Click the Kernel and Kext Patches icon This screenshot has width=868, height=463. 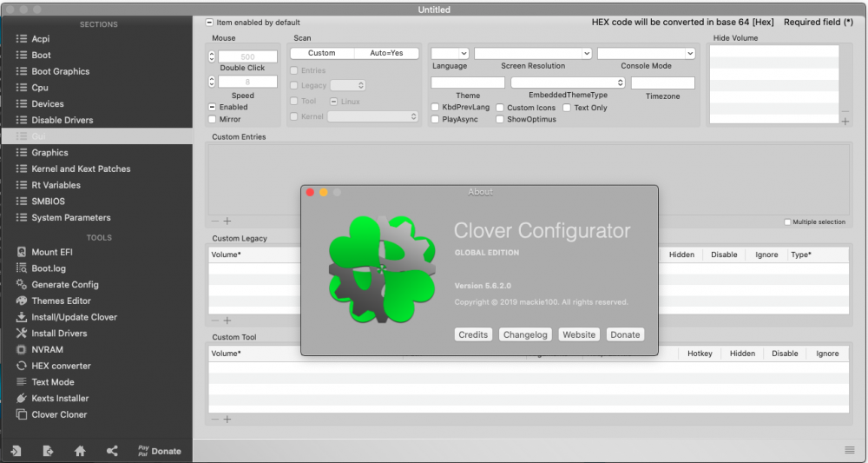pyautogui.click(x=22, y=169)
